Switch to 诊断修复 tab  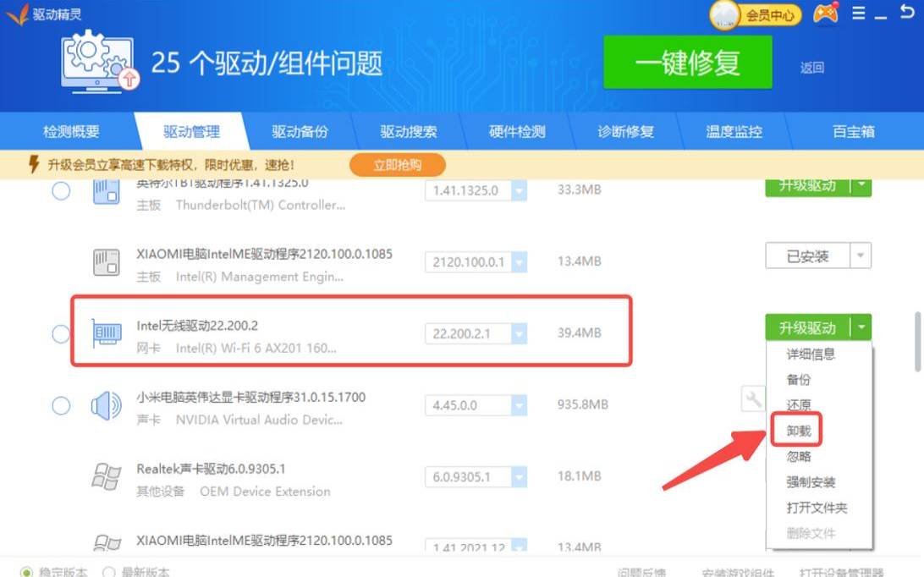625,131
